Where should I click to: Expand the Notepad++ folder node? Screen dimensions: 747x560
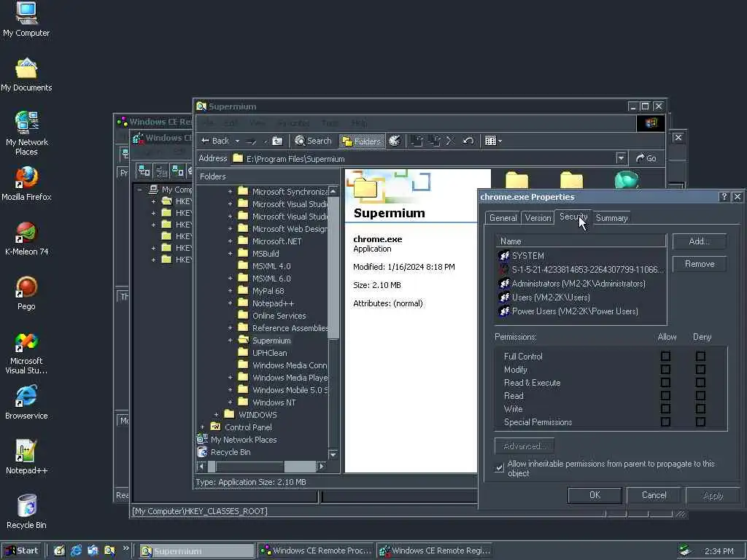click(x=230, y=303)
